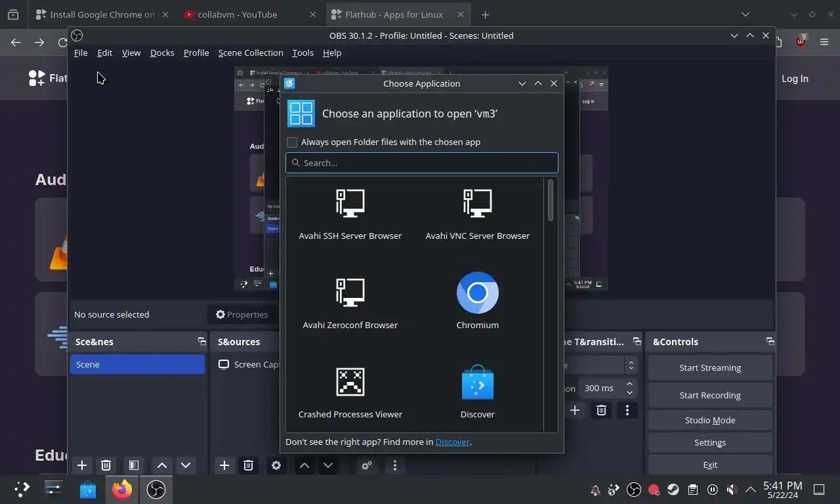Screen dimensions: 840x504
Task: Open Tools menu in OBS
Action: 303,52
